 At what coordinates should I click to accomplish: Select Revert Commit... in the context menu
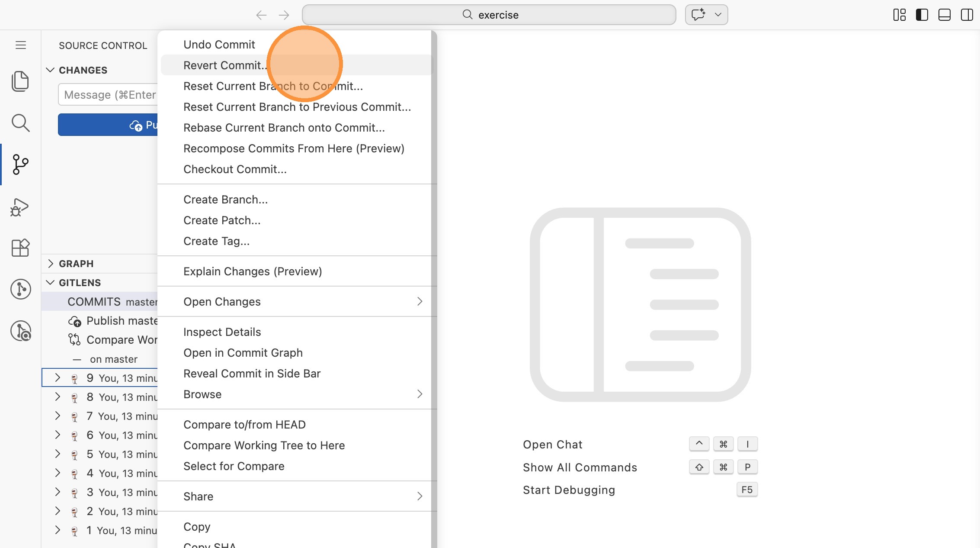tap(225, 65)
